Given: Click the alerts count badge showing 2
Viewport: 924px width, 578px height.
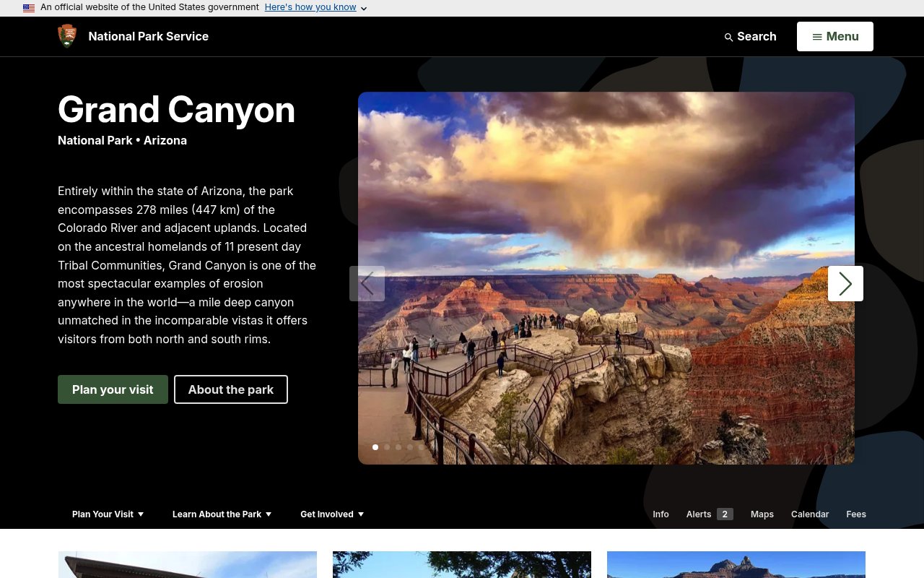Looking at the screenshot, I should click(725, 514).
